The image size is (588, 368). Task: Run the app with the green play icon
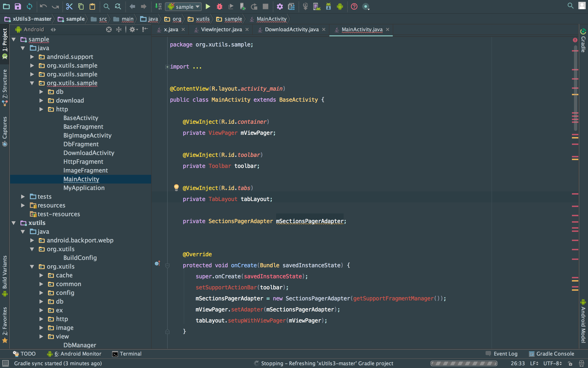point(208,7)
